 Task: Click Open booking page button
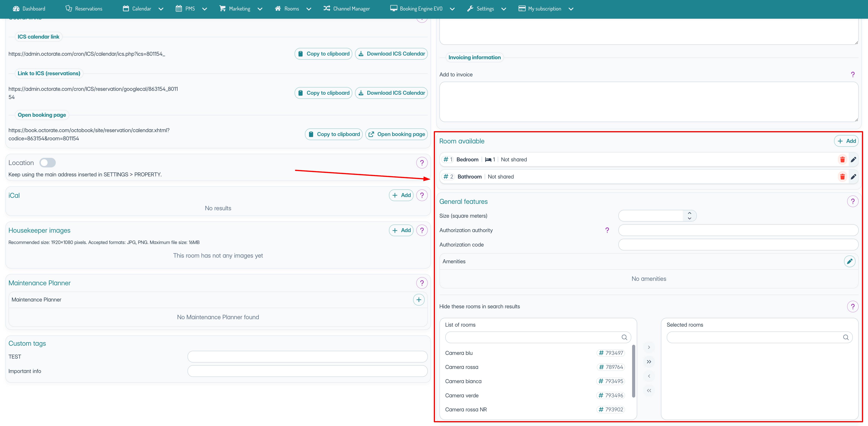[x=396, y=134]
